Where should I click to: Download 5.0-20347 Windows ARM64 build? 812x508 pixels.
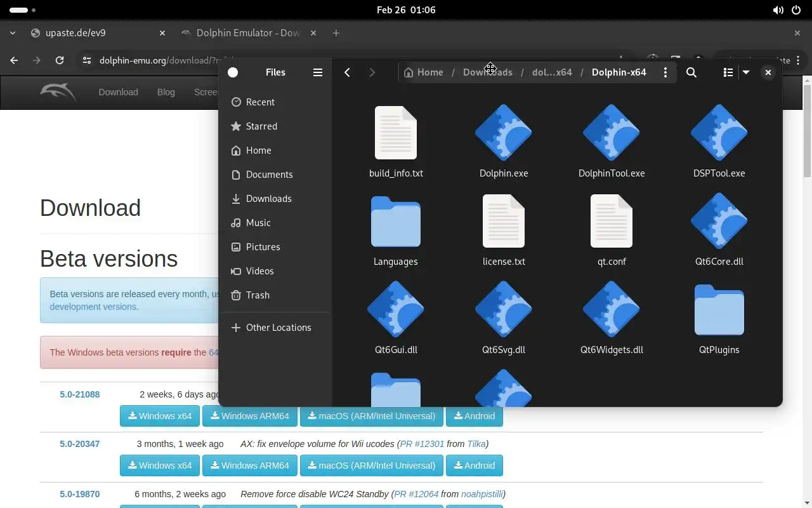250,465
